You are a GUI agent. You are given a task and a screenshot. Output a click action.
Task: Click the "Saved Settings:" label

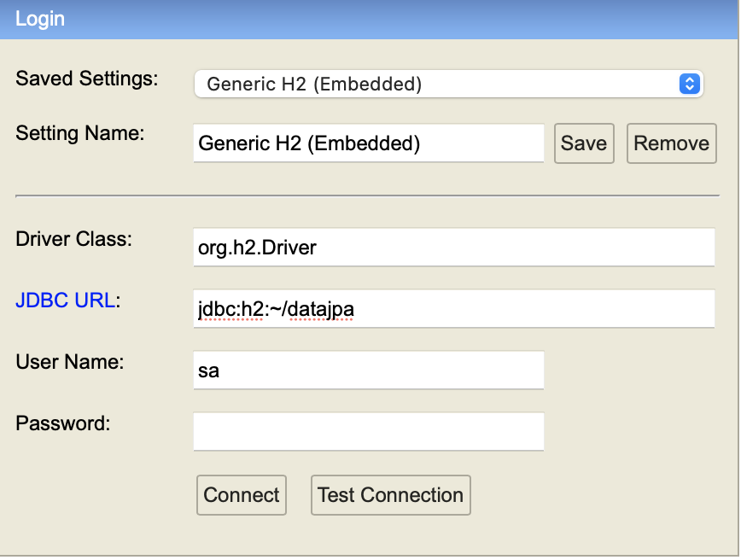click(x=87, y=79)
